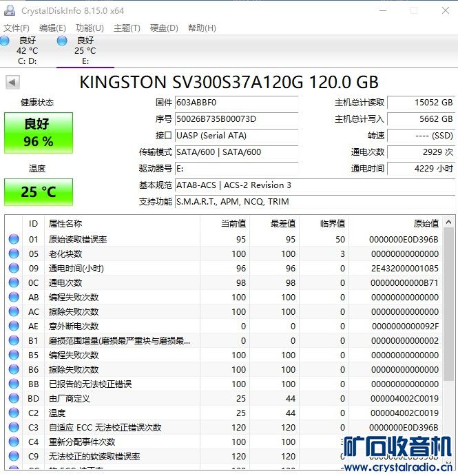Click the drive letter field E:
The width and height of the screenshot is (458, 476).
click(x=237, y=169)
